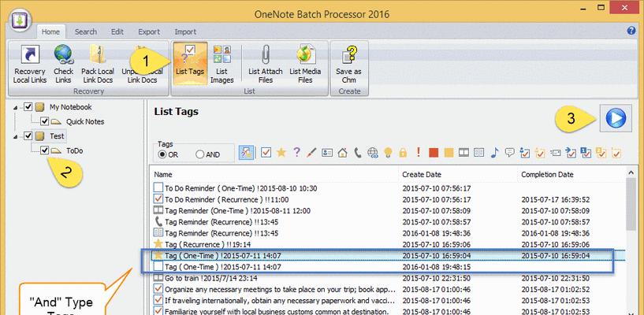644x315 pixels.
Task: Uncheck the Quick Notes checkbox
Action: 44,122
